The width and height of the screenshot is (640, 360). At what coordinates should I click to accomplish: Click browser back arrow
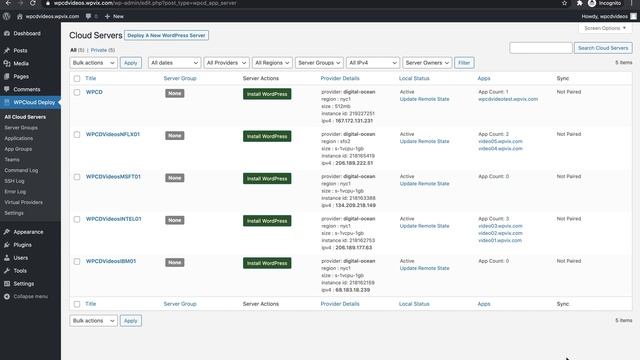(x=8, y=3)
